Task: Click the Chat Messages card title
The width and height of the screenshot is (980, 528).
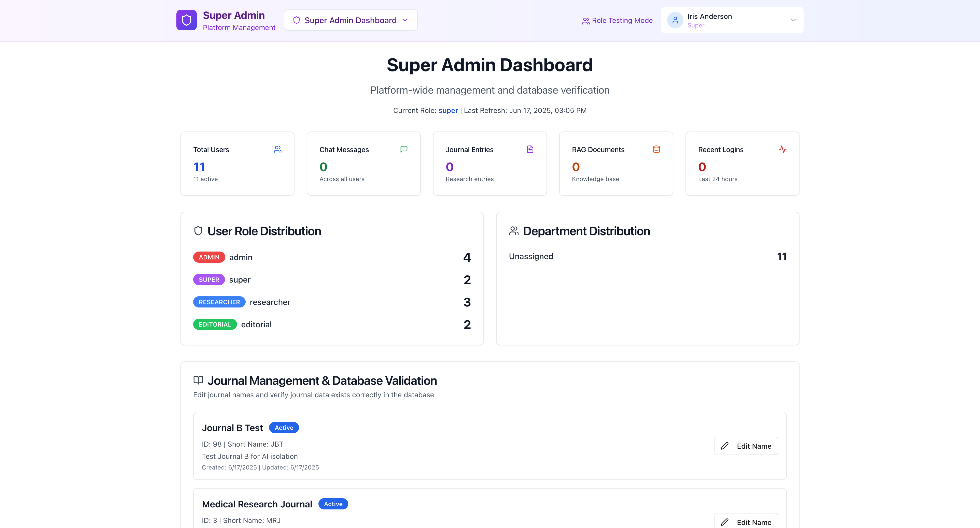Action: [344, 150]
